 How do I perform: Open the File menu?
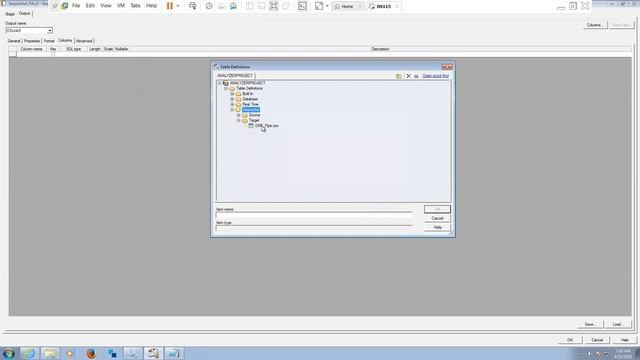[x=76, y=6]
